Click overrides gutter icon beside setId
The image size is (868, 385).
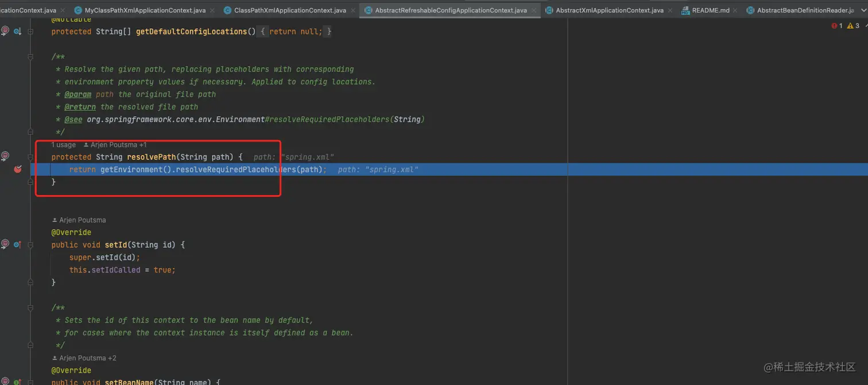[x=17, y=244]
